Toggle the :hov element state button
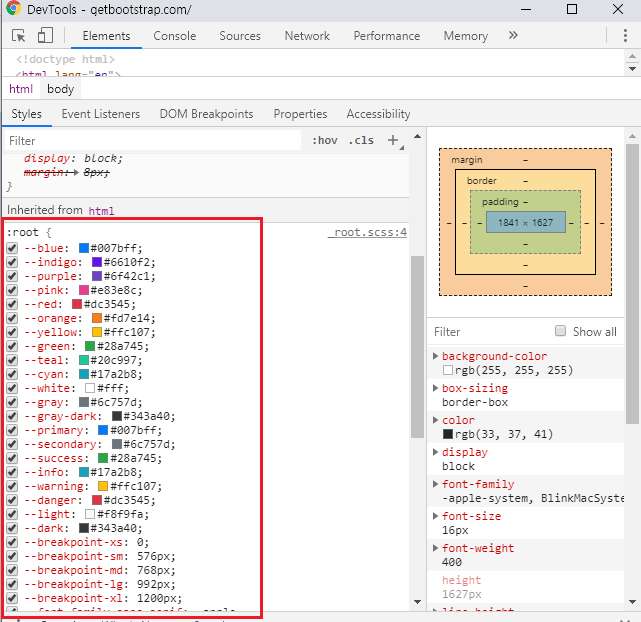This screenshot has height=622, width=641. click(325, 140)
